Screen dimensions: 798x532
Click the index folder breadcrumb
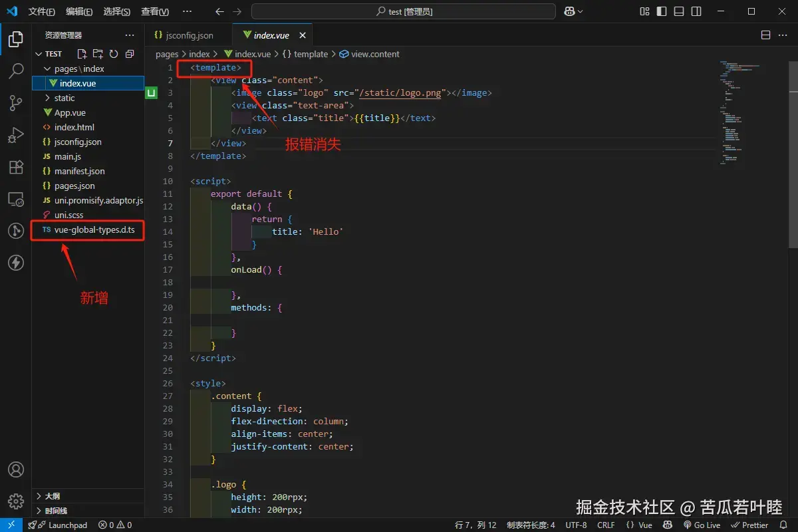199,54
